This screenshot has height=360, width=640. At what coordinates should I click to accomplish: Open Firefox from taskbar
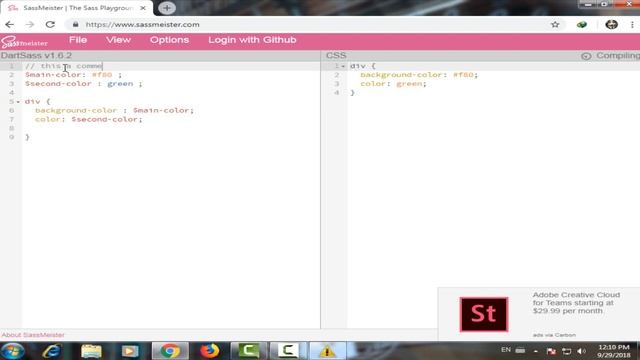(209, 351)
